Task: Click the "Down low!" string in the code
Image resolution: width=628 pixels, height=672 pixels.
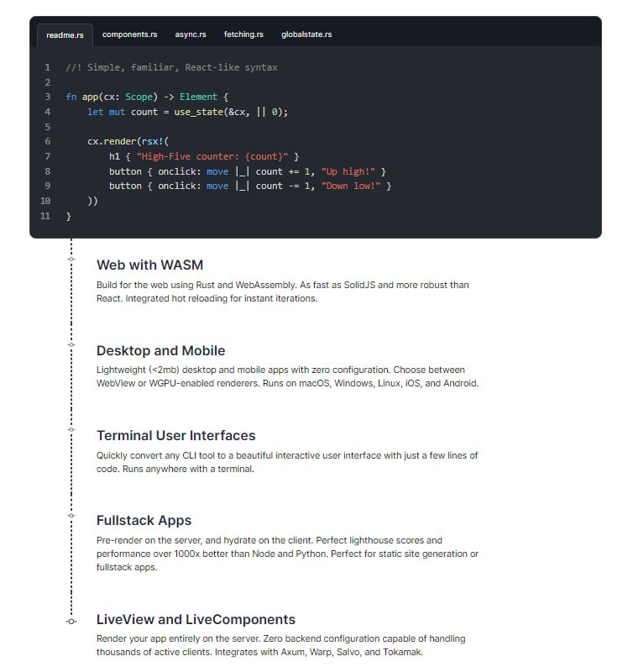Action: click(352, 186)
